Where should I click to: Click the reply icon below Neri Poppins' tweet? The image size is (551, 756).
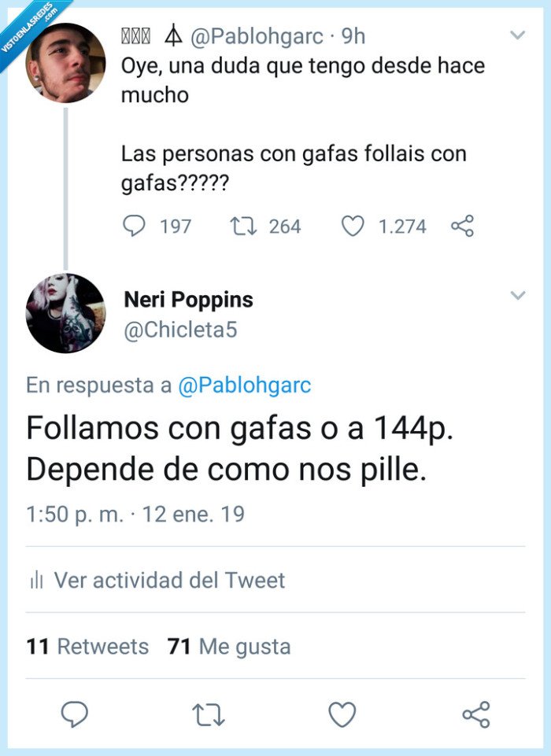(75, 716)
